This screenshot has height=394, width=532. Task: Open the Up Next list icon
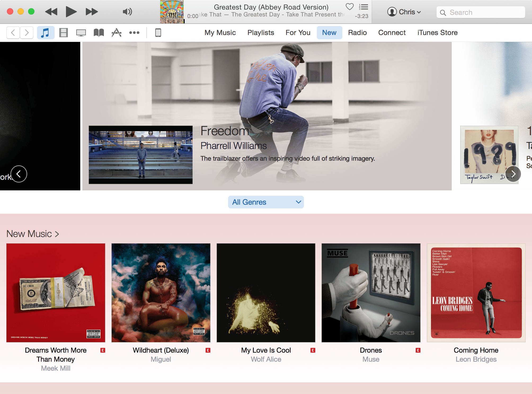click(363, 7)
